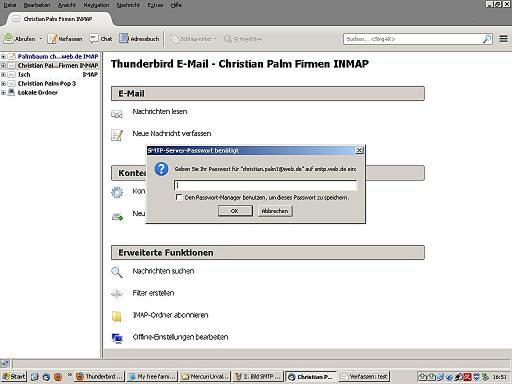Open the Navigation menu

(x=96, y=5)
